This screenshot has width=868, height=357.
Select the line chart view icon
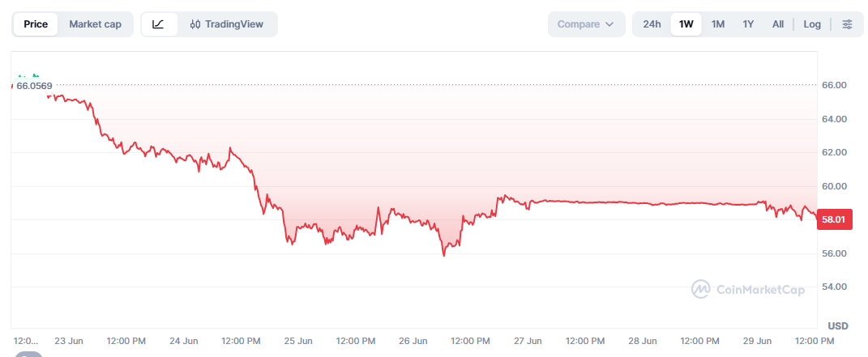pyautogui.click(x=158, y=24)
